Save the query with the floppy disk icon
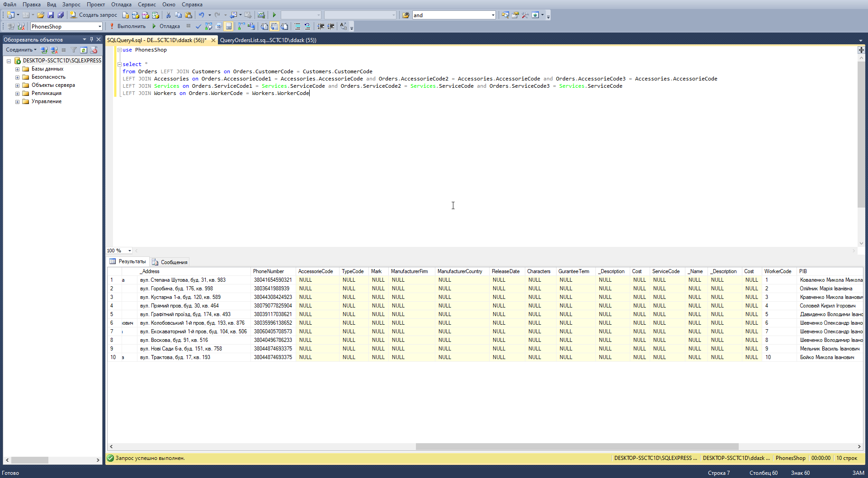The height and width of the screenshot is (478, 868). (x=51, y=15)
